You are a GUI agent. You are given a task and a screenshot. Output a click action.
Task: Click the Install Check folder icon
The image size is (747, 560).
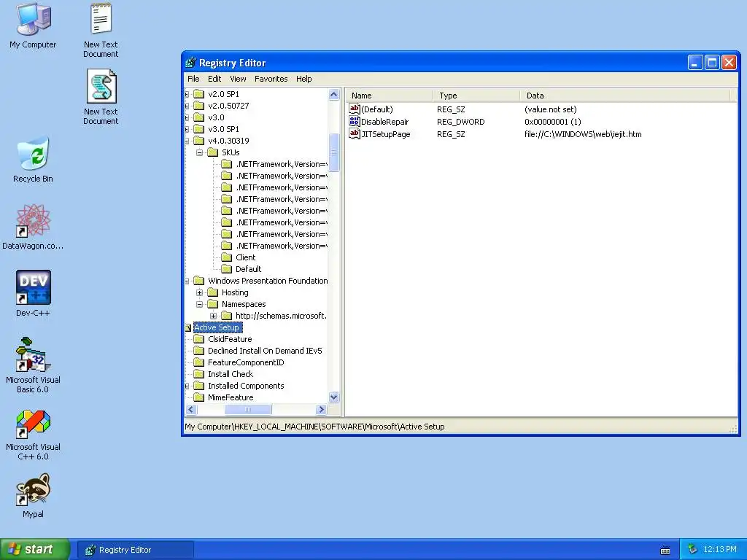point(199,374)
